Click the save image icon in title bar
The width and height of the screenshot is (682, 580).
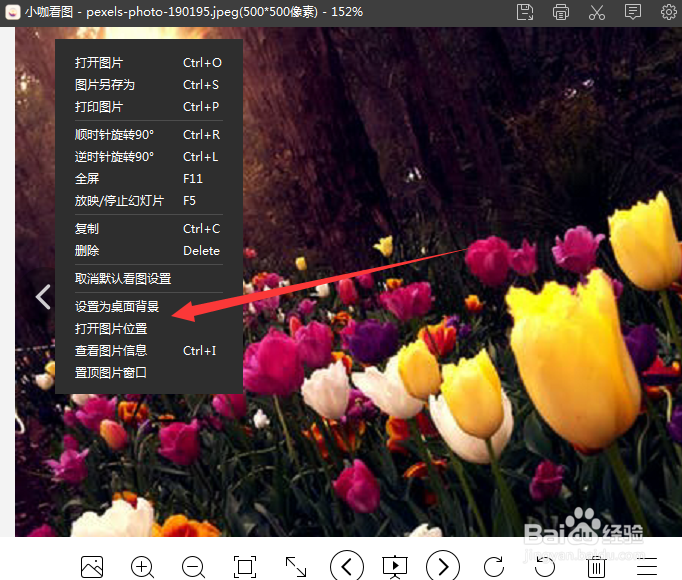tap(525, 12)
